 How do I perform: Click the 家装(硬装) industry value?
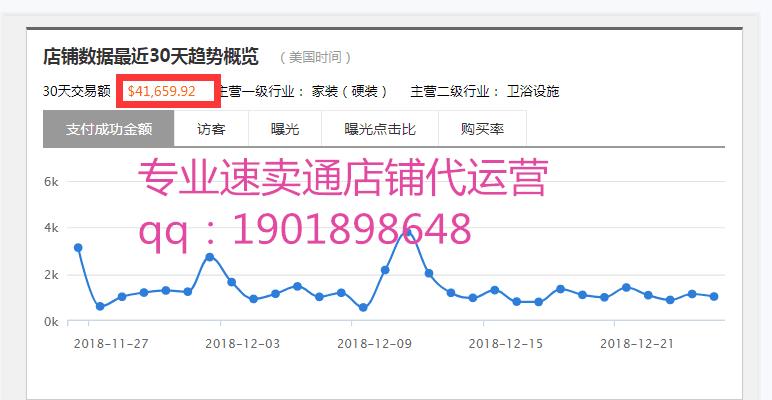coord(350,91)
